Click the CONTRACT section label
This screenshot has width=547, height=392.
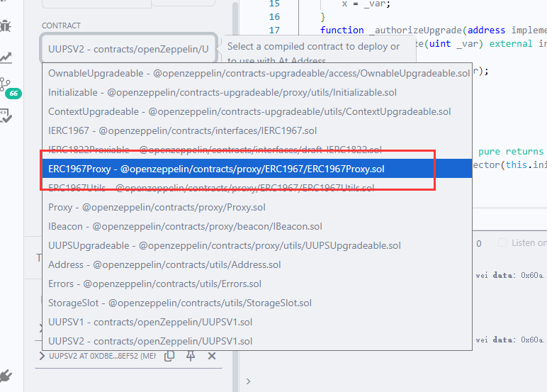click(x=62, y=26)
